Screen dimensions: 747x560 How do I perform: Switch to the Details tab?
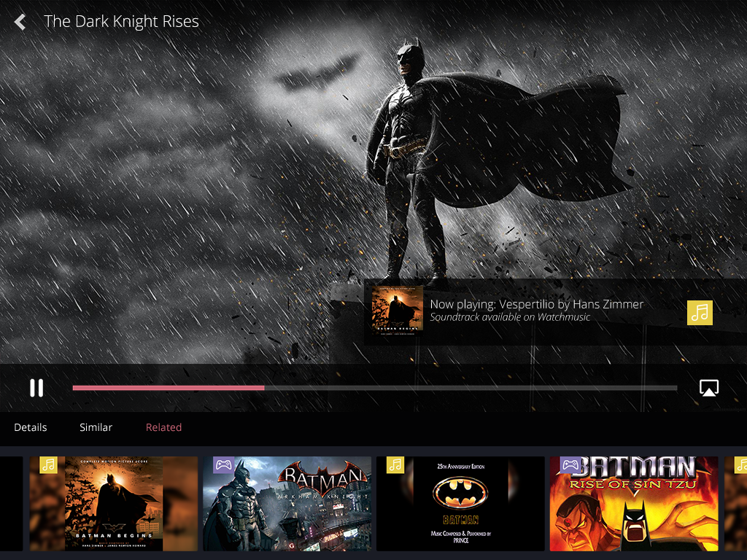31,427
